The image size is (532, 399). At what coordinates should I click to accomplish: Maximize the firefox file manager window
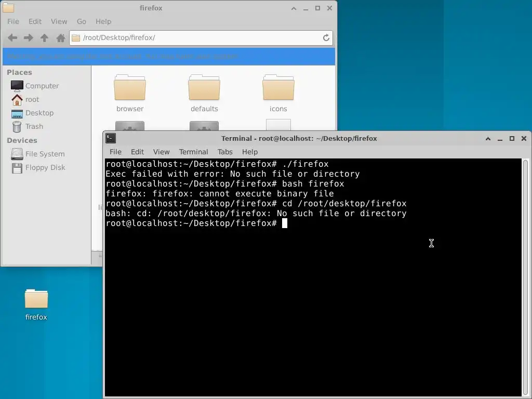[317, 8]
